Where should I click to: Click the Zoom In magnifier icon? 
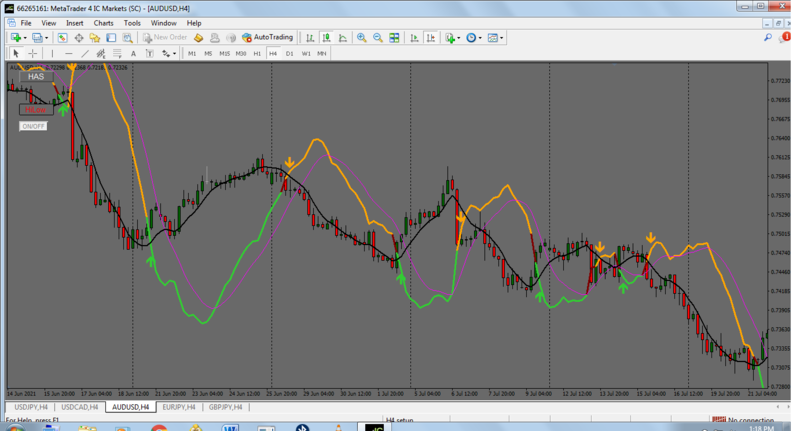point(361,38)
